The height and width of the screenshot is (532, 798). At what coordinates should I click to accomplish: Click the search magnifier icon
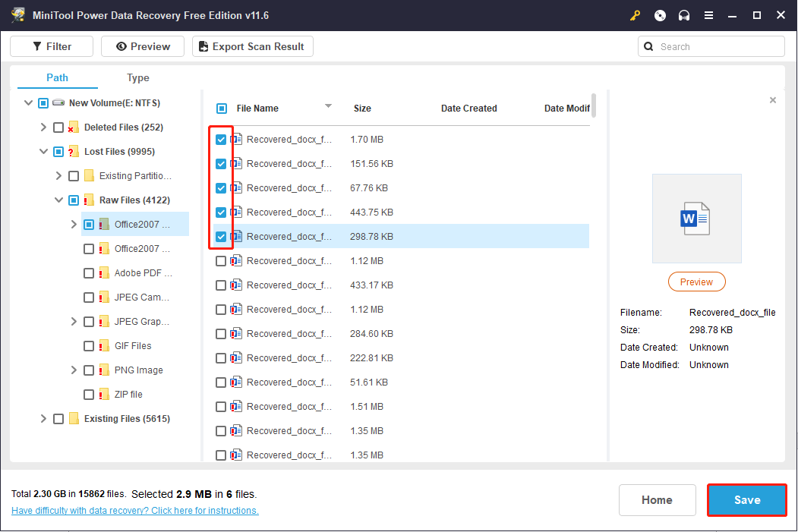(x=648, y=46)
